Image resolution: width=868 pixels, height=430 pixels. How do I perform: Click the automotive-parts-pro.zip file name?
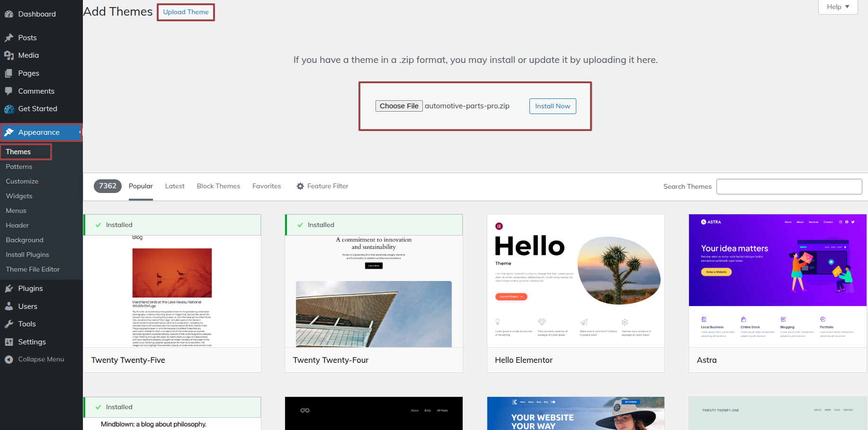pyautogui.click(x=467, y=106)
